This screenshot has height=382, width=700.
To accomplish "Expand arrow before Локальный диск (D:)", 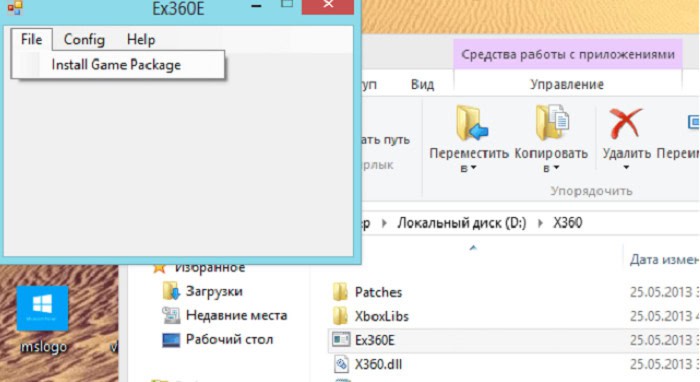I will [384, 223].
